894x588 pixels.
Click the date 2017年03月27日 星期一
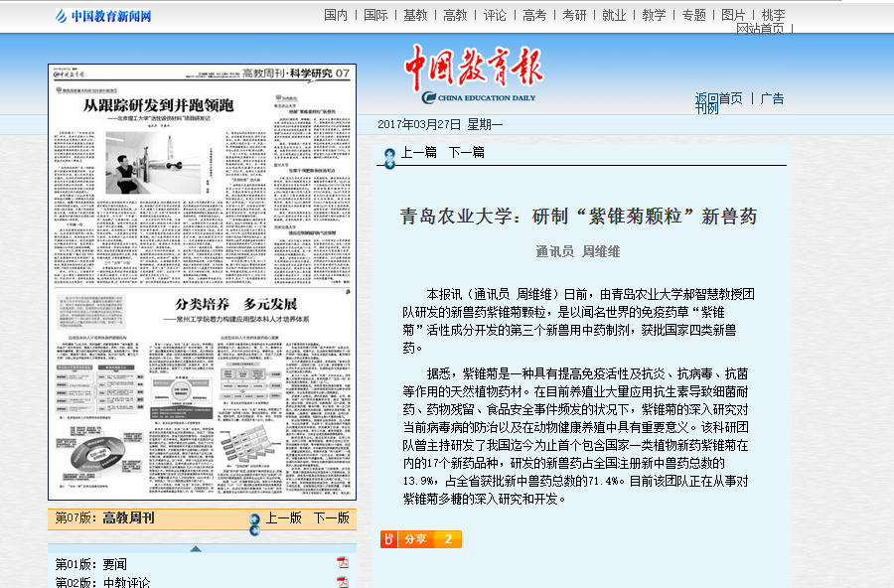[x=440, y=124]
